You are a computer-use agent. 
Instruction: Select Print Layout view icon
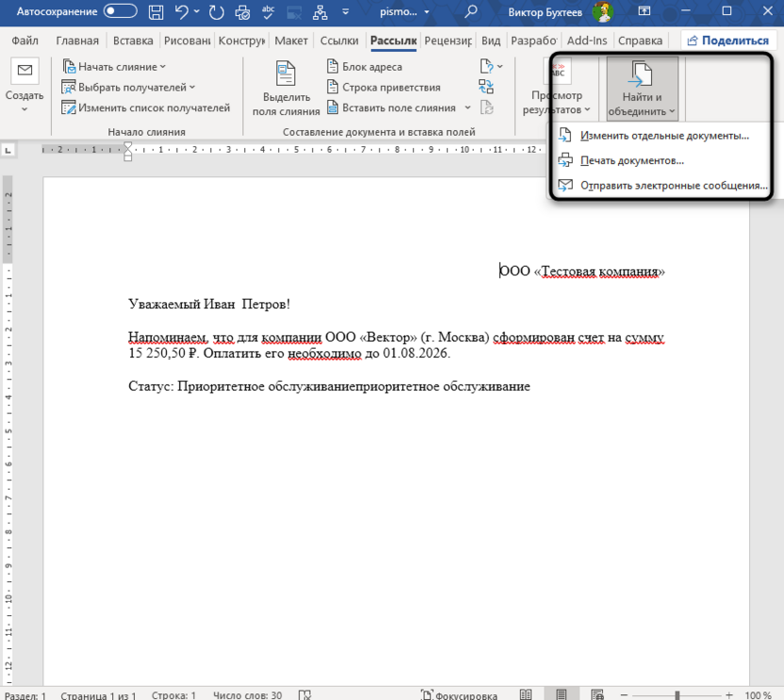click(x=561, y=694)
